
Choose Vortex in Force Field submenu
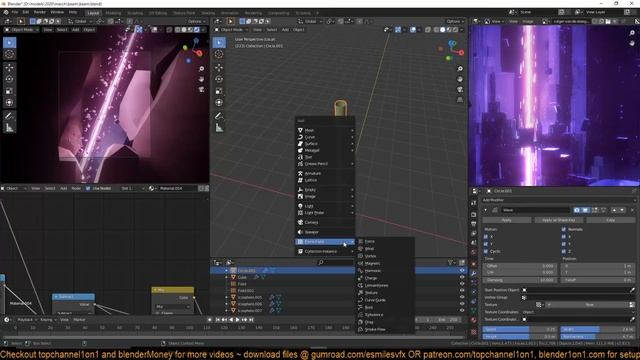click(385, 256)
